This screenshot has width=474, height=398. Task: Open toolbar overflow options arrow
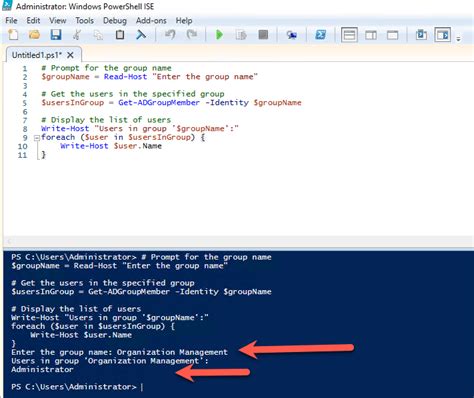tap(458, 39)
